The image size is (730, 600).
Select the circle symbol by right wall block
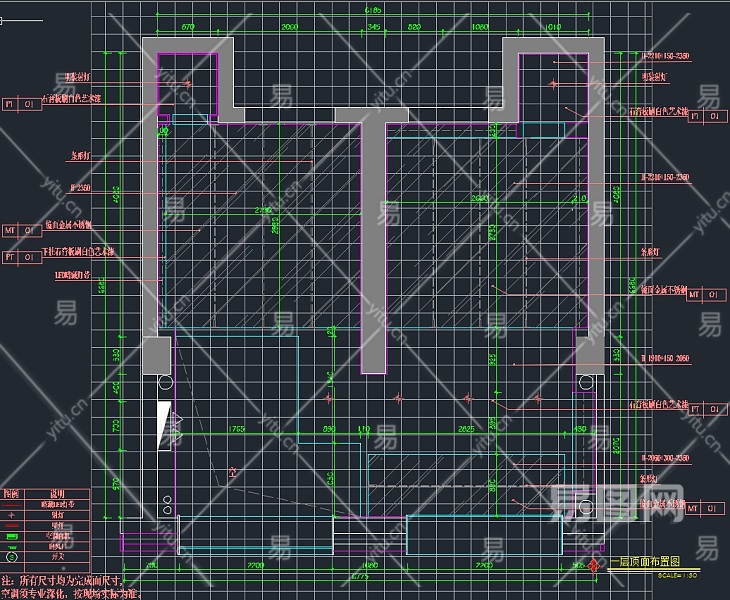click(x=586, y=383)
